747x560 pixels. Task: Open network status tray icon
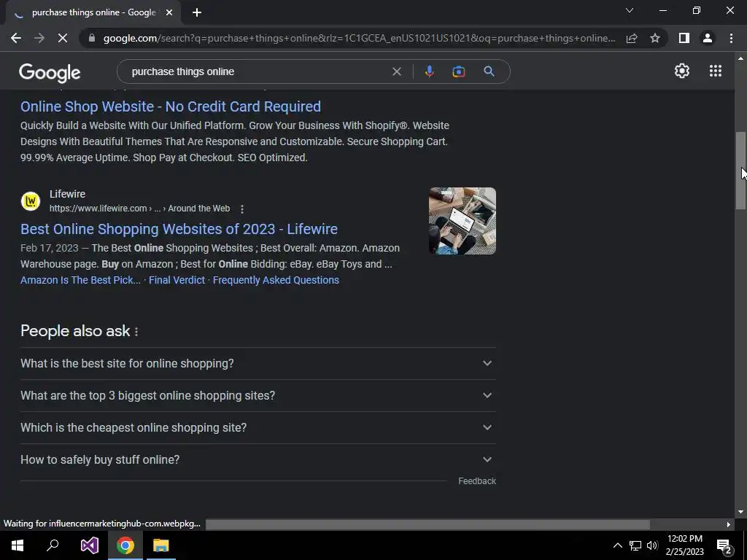pos(635,545)
